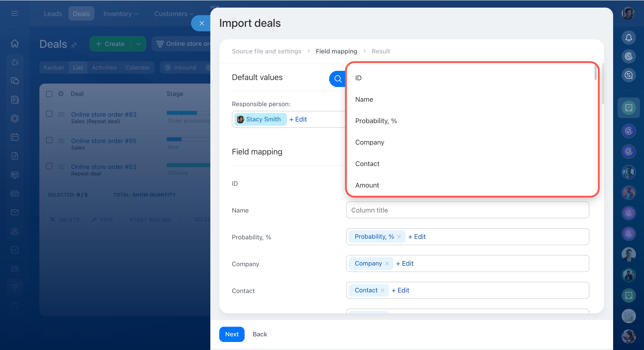The height and width of the screenshot is (350, 644).
Task: Click the calendar icon in left sidebar
Action: click(x=15, y=137)
